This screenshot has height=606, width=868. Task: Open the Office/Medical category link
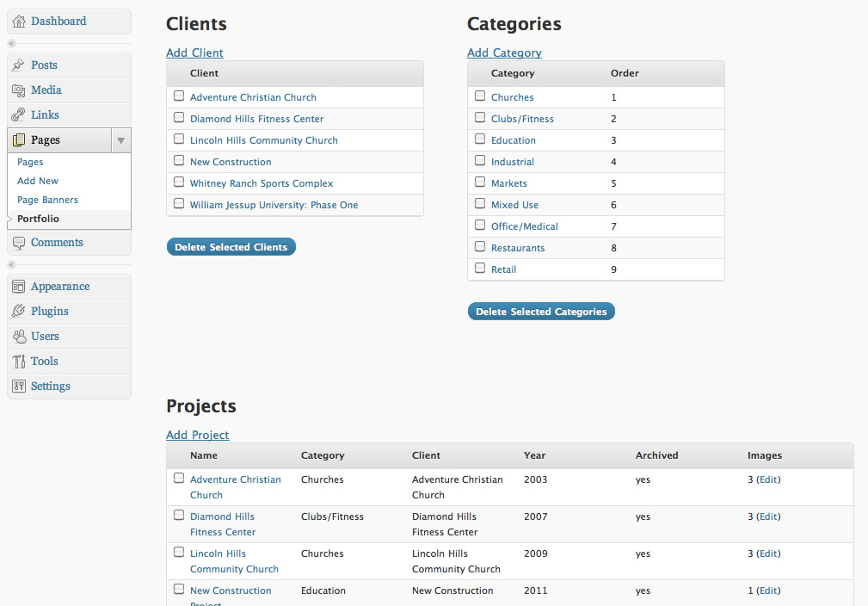(524, 226)
